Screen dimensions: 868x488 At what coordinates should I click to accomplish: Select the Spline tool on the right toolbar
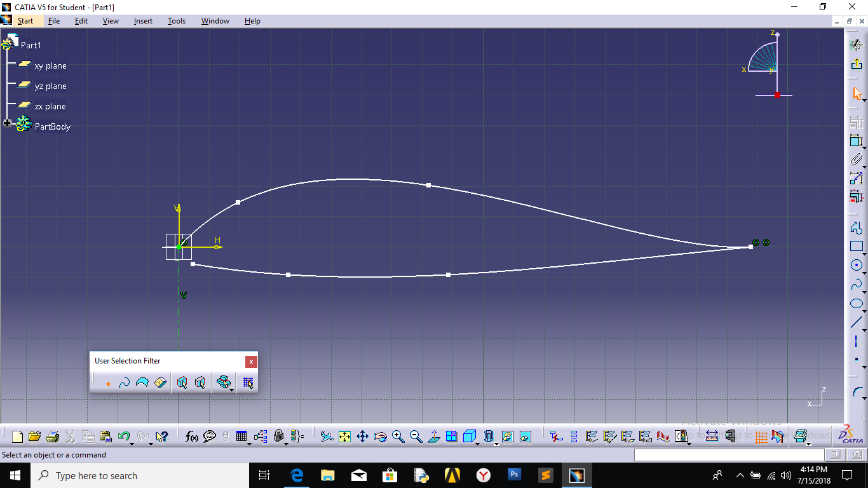[856, 284]
